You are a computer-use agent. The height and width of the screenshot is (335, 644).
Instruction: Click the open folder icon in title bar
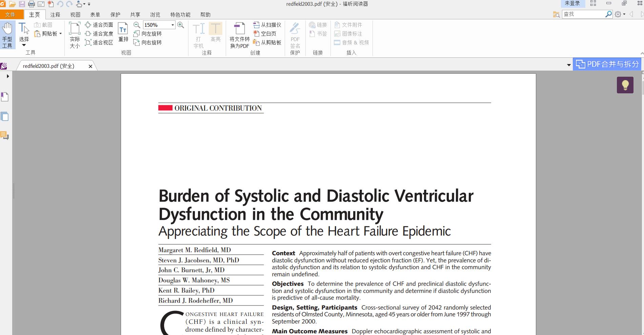(12, 4)
